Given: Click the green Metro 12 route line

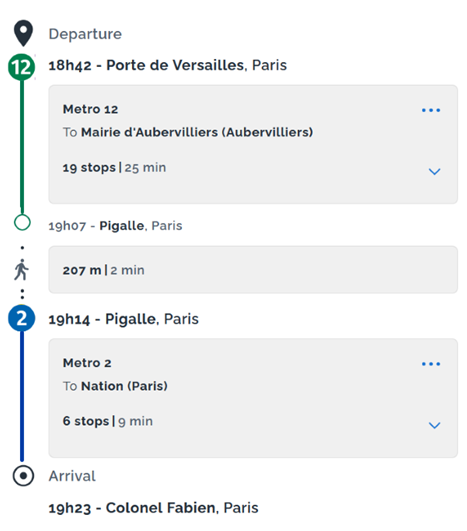Looking at the screenshot, I should pos(22,146).
